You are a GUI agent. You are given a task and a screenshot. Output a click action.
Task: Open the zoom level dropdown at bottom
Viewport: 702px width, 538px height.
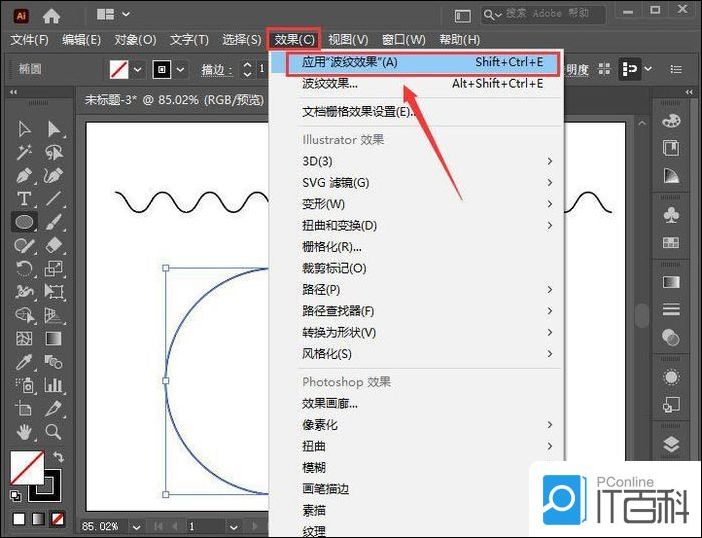pos(137,527)
